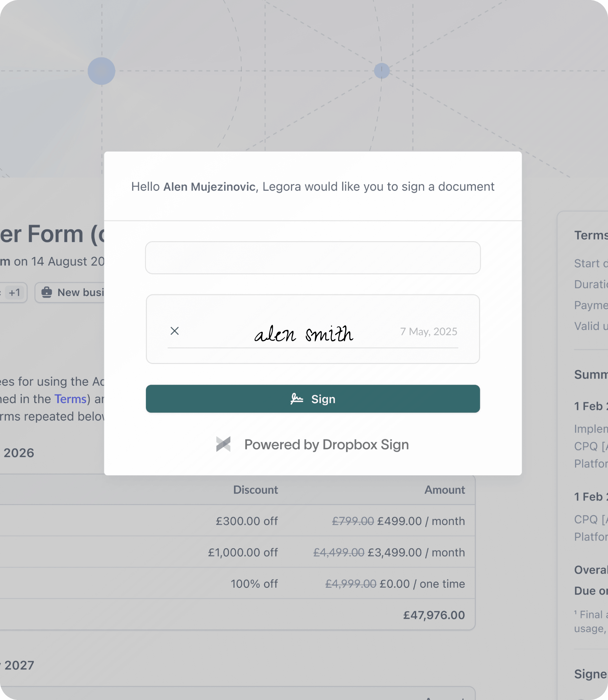Click the large blue circle in the background
The width and height of the screenshot is (608, 700).
click(x=102, y=71)
